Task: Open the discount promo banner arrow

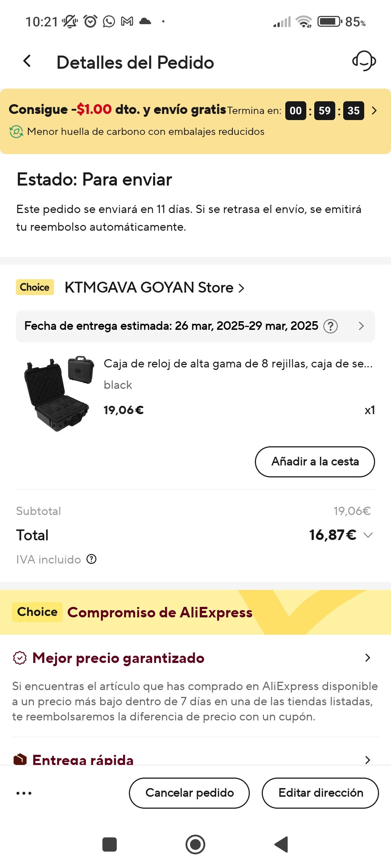Action: pyautogui.click(x=374, y=111)
